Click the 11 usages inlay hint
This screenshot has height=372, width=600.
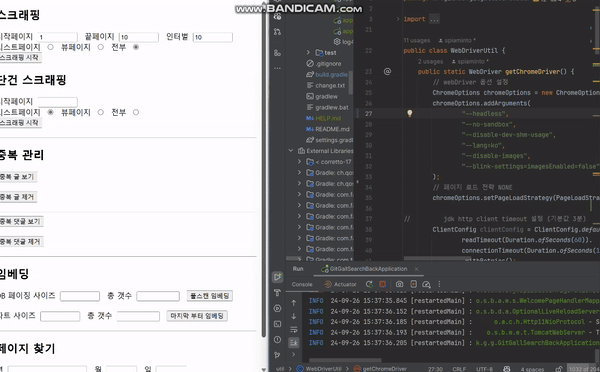click(x=417, y=40)
